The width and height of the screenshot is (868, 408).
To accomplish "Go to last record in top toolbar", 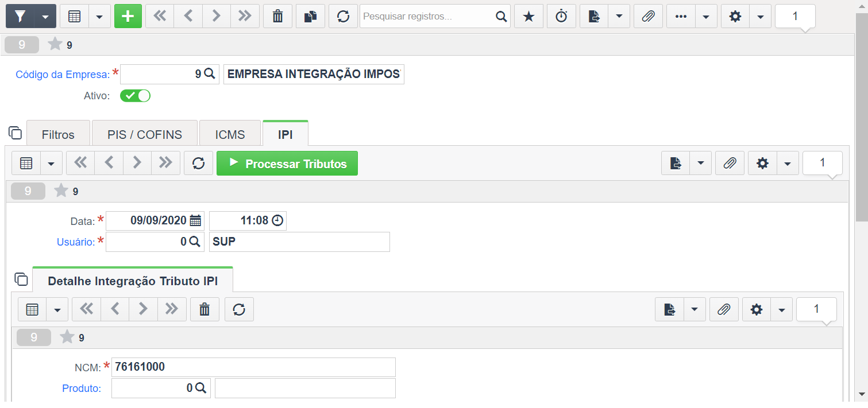I will (245, 16).
